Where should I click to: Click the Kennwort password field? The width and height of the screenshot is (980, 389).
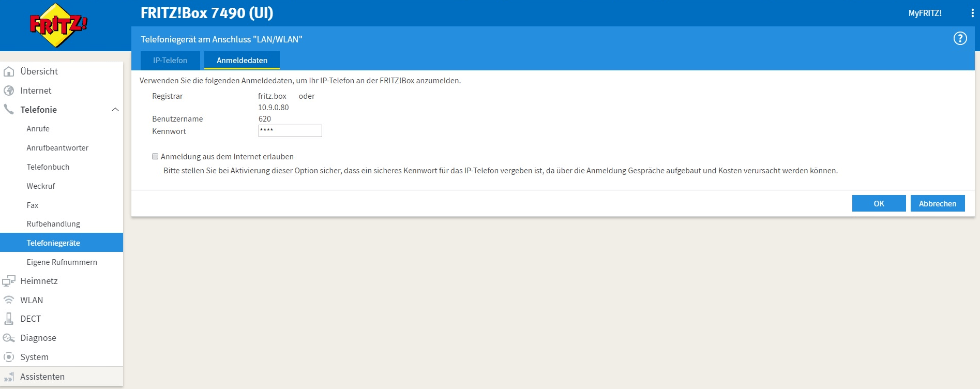tap(290, 131)
